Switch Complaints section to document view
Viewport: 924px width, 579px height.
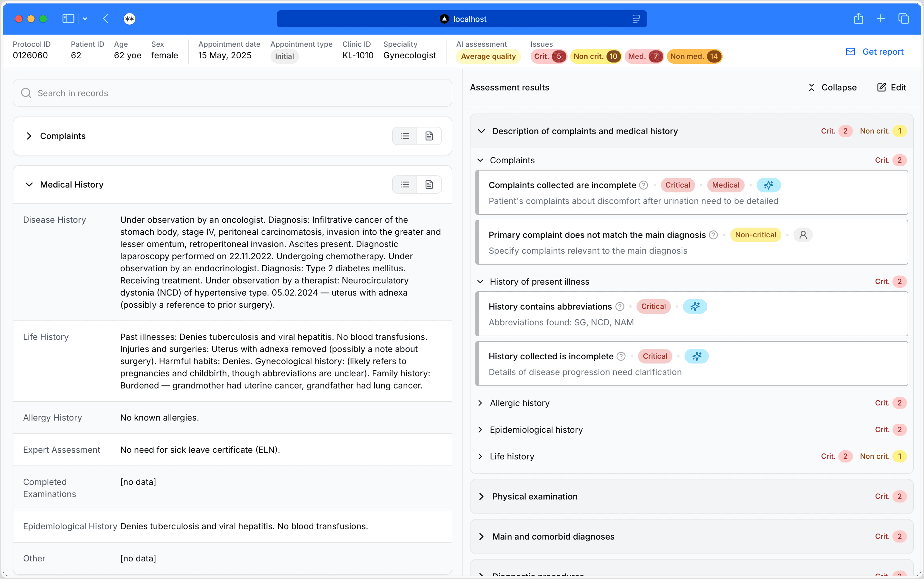pos(429,136)
